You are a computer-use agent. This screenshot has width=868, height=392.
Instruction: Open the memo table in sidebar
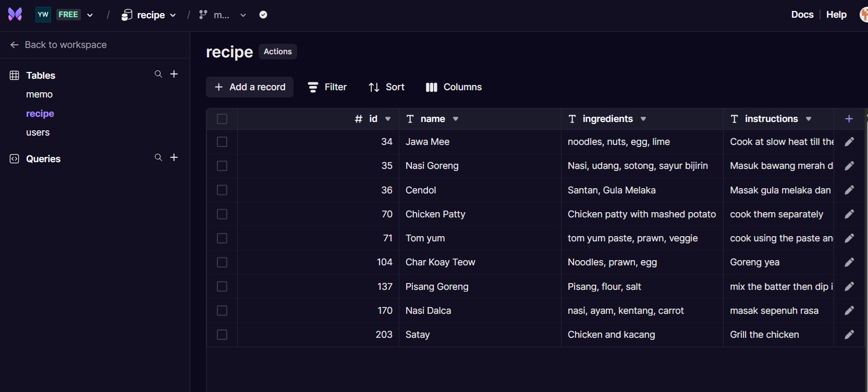[39, 94]
